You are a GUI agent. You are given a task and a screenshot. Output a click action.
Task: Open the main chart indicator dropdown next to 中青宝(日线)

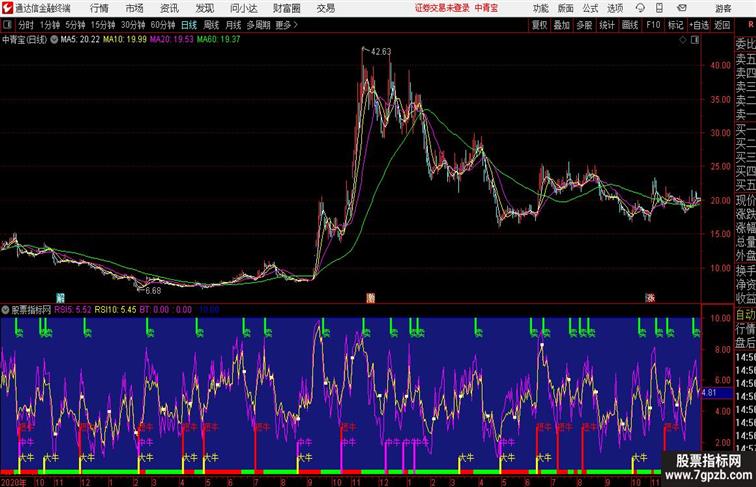(54, 40)
